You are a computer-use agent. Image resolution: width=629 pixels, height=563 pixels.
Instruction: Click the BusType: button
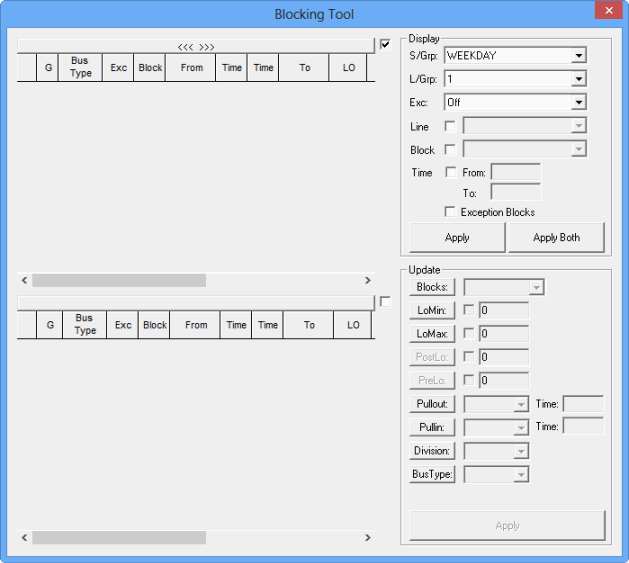432,474
